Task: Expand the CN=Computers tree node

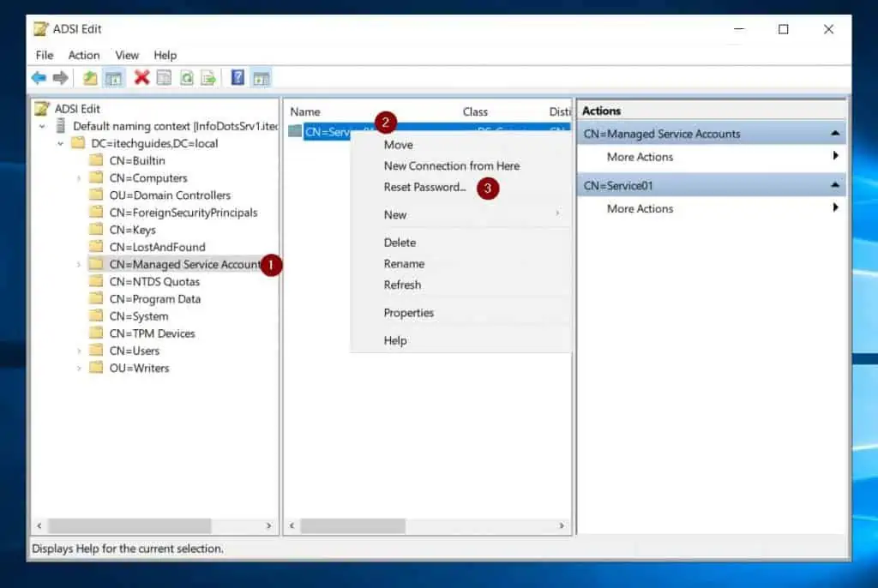Action: [x=79, y=177]
